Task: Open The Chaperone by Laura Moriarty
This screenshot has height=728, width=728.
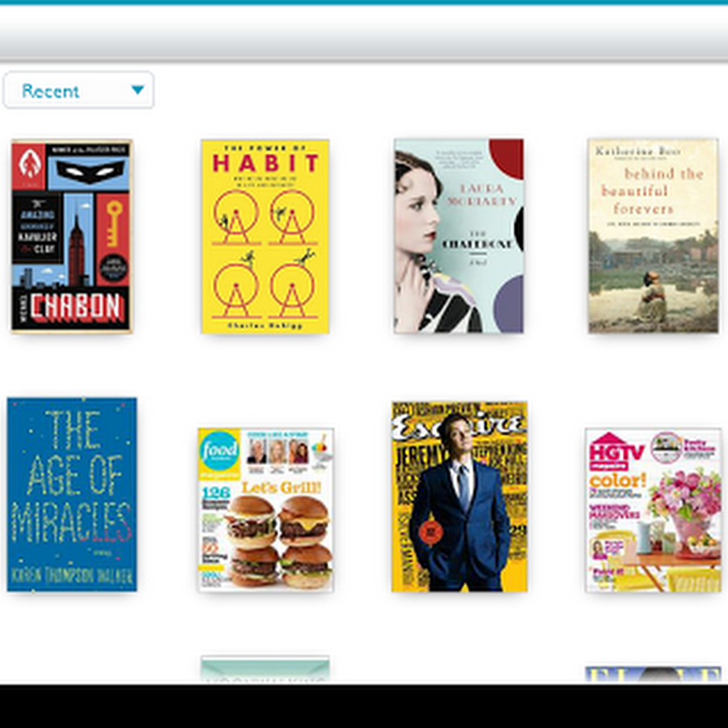Action: point(459,236)
